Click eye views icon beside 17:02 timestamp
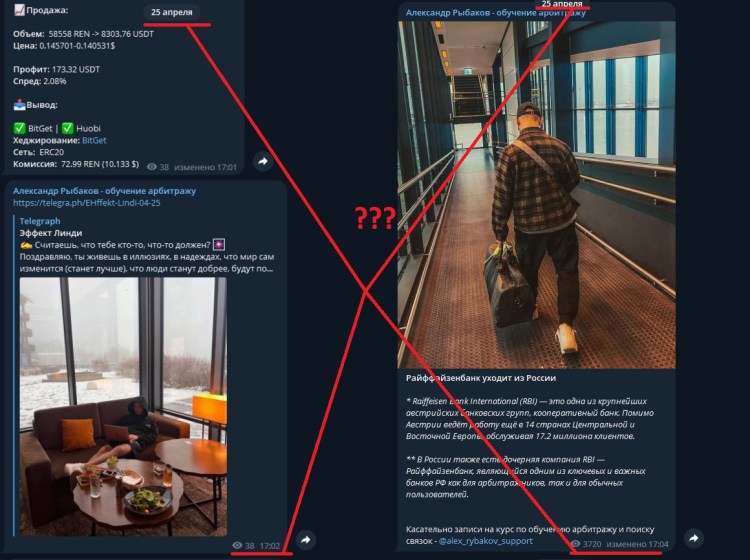 (237, 546)
